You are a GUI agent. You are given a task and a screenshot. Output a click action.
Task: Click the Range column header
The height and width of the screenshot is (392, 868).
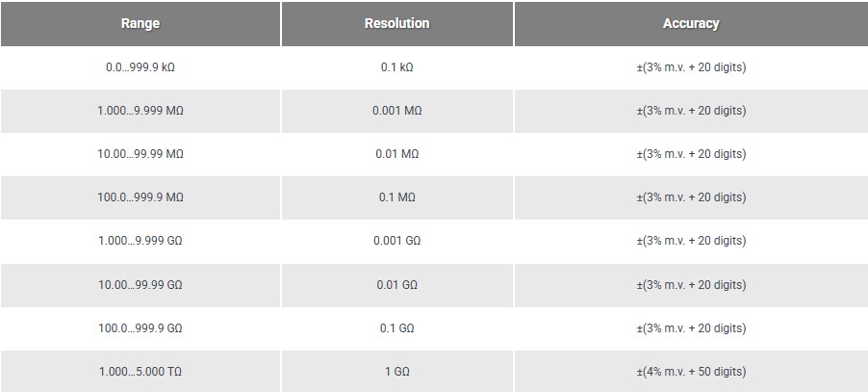140,24
